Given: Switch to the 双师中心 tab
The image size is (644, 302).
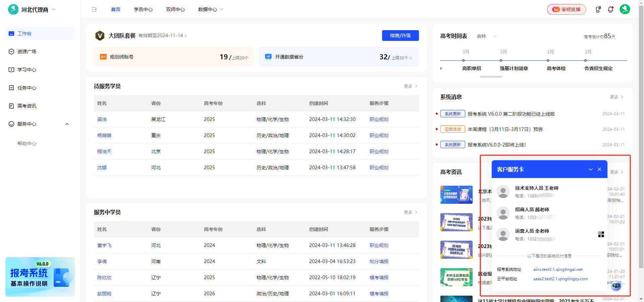Looking at the screenshot, I should 175,9.
